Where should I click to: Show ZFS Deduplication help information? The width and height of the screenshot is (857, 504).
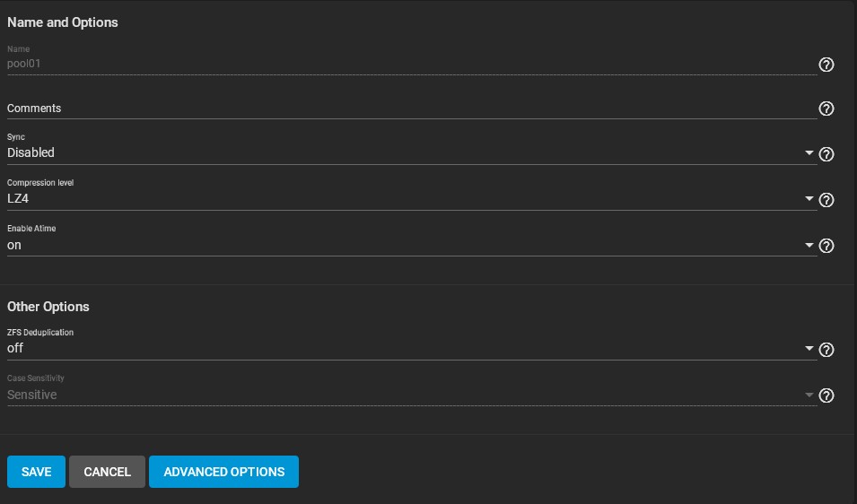pos(826,350)
